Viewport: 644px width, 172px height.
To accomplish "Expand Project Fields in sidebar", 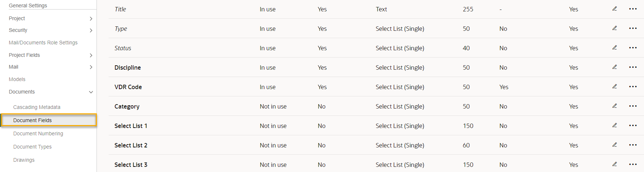I will (x=91, y=55).
